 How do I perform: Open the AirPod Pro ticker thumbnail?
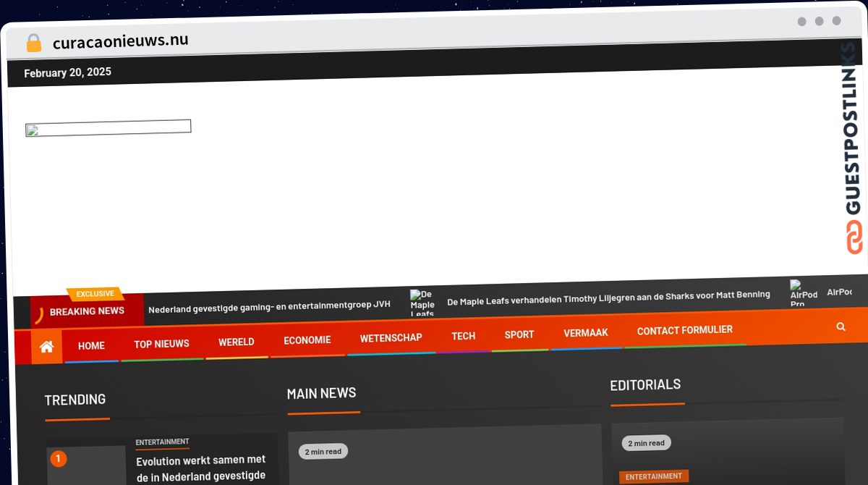[x=803, y=293]
